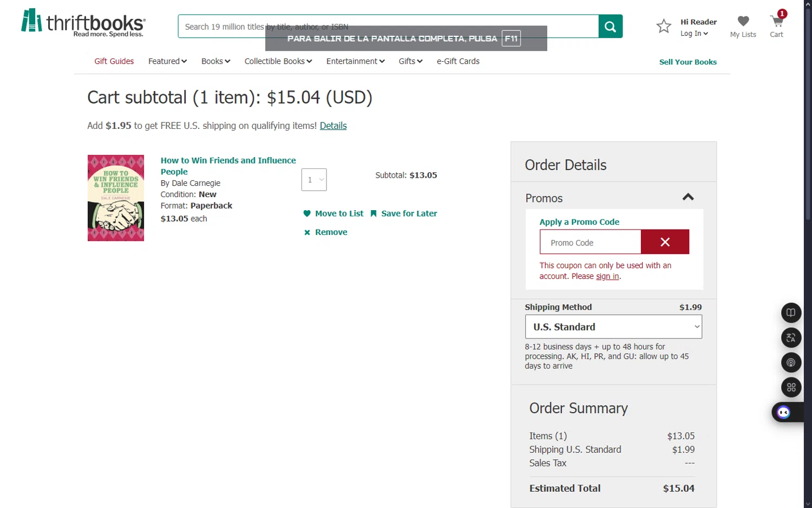The image size is (812, 508).
Task: Click the Apply a Promo Code label
Action: pos(579,222)
